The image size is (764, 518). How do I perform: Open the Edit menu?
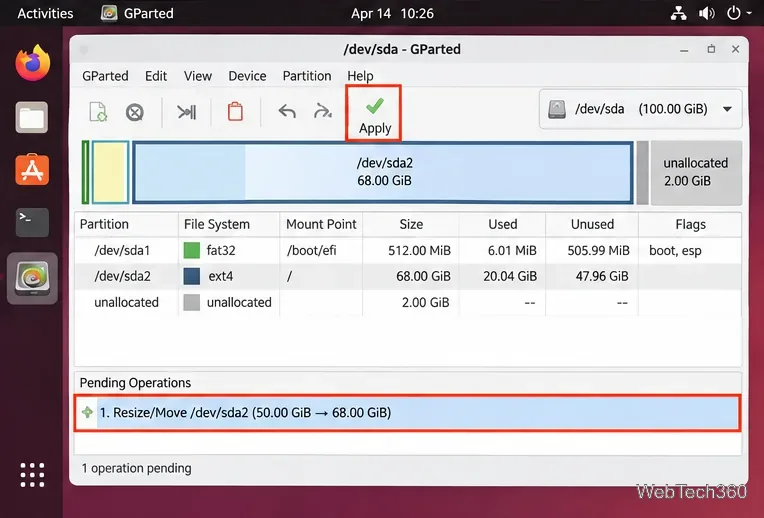click(x=156, y=76)
